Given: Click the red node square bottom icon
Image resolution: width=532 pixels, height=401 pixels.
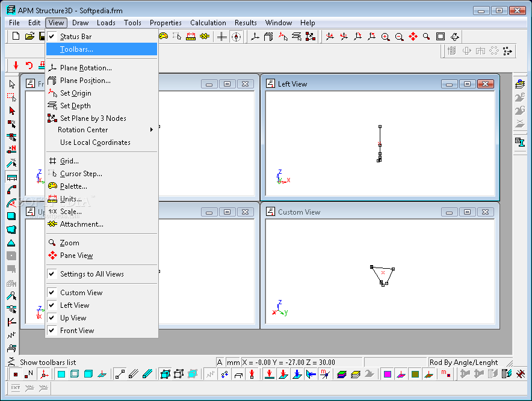Looking at the screenshot, I should point(15,375).
